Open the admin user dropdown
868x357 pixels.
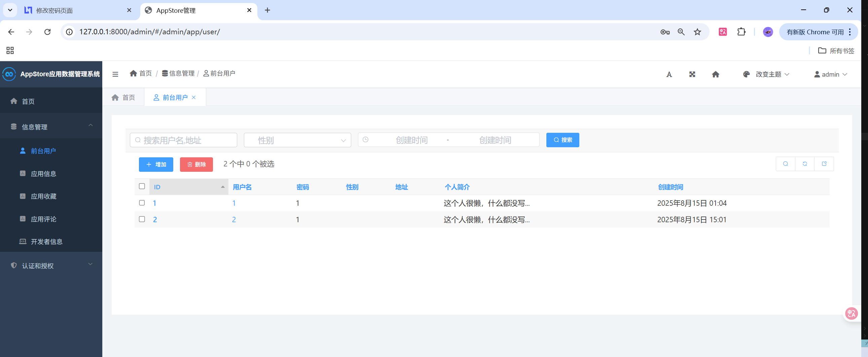point(830,74)
